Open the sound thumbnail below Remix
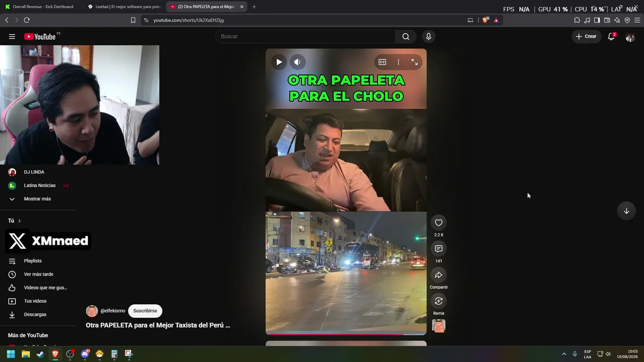 439,326
